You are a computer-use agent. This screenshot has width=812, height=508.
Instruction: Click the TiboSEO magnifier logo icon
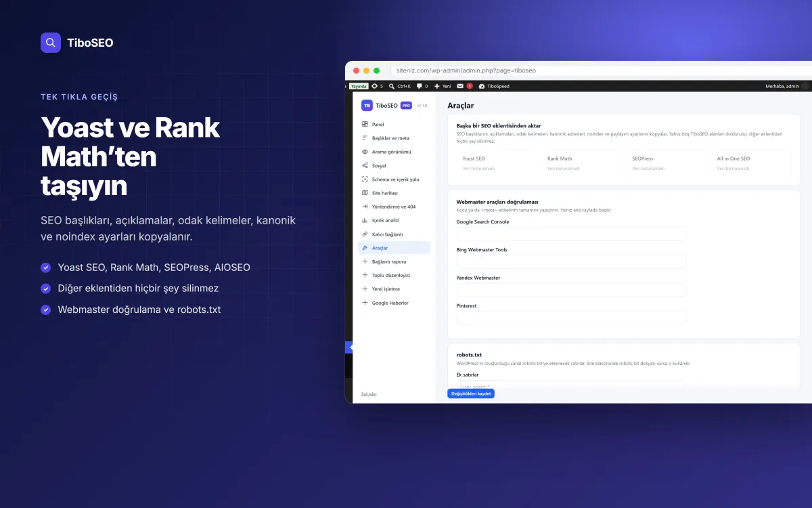coord(51,43)
